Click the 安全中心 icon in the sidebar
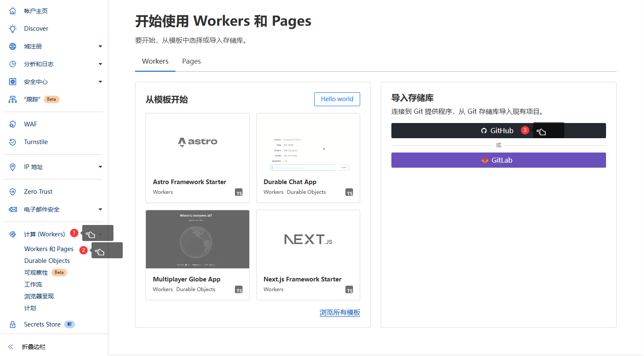 [12, 81]
